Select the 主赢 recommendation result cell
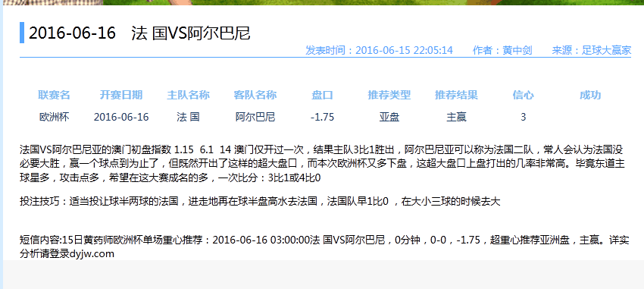The image size is (644, 289). [x=456, y=117]
